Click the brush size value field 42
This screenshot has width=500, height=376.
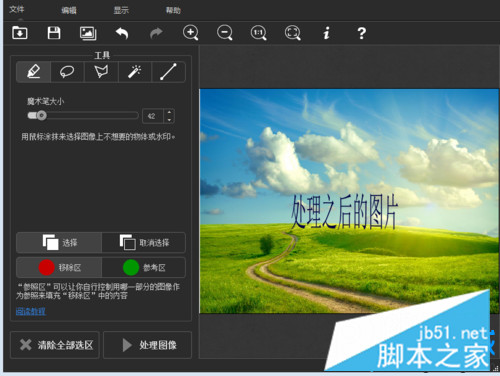click(x=153, y=116)
